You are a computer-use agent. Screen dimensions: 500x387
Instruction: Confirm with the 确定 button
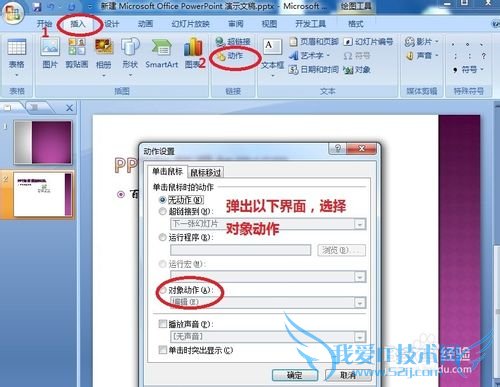(x=294, y=375)
